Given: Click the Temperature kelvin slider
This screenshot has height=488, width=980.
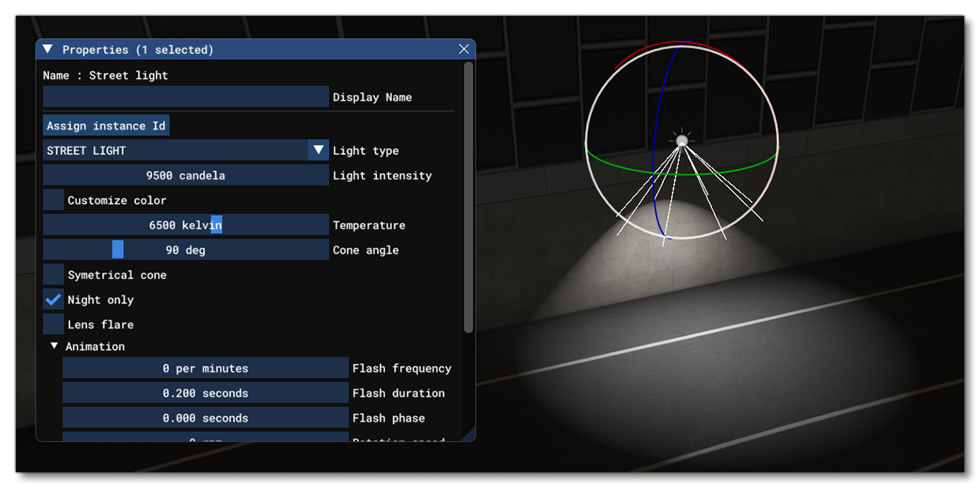Looking at the screenshot, I should pyautogui.click(x=185, y=225).
